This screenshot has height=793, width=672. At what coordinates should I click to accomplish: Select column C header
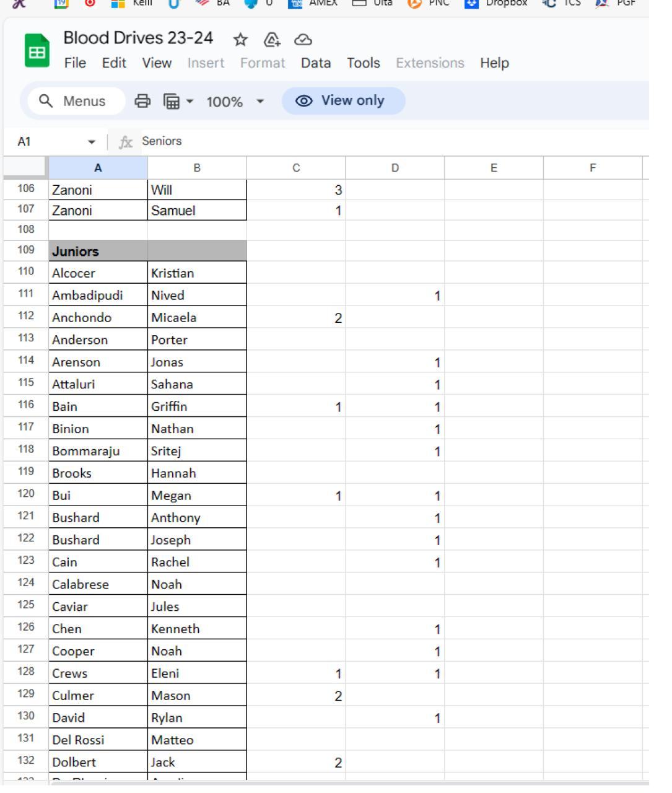coord(296,168)
